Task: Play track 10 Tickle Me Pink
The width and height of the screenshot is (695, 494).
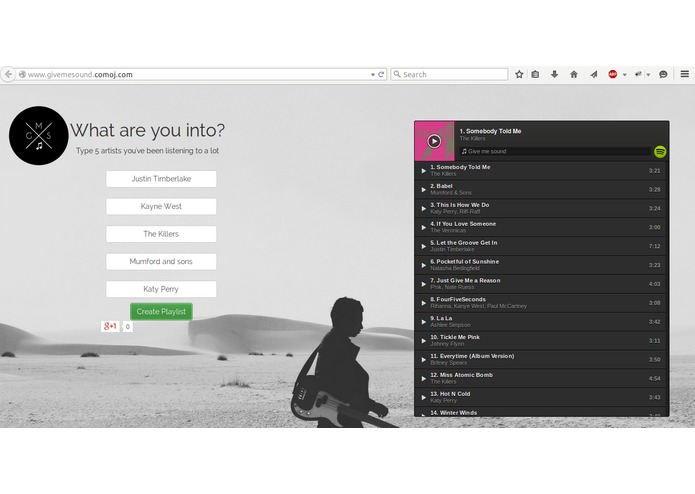Action: coord(423,341)
